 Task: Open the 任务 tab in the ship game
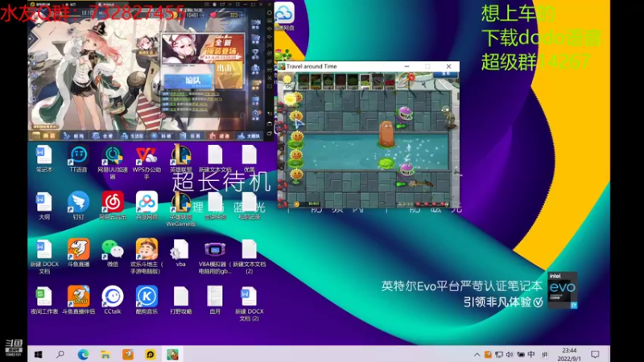coord(191,135)
